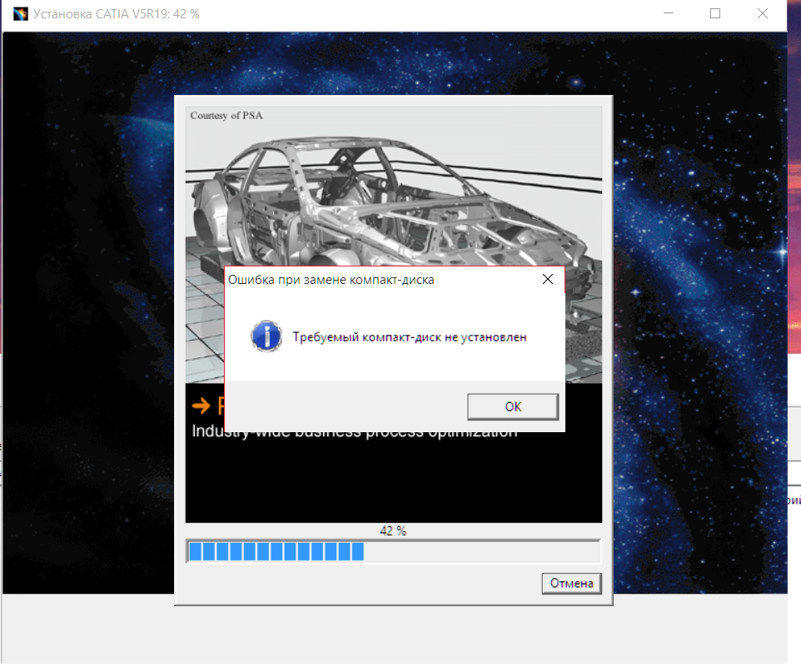This screenshot has width=801, height=672.
Task: Close the CATIA V5R19 installer window
Action: point(762,14)
